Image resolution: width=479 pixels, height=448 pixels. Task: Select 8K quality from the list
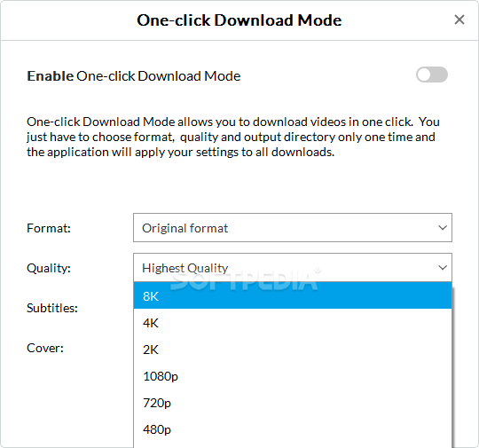coord(293,295)
